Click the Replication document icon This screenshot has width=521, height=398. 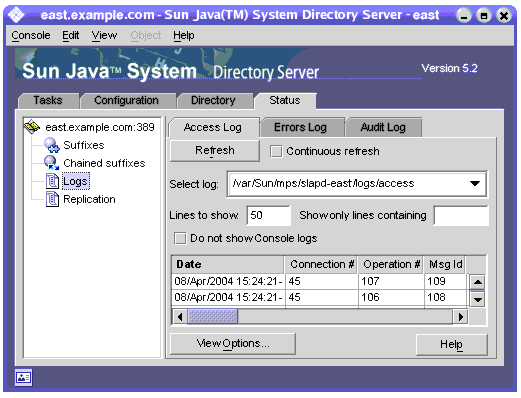tap(52, 199)
